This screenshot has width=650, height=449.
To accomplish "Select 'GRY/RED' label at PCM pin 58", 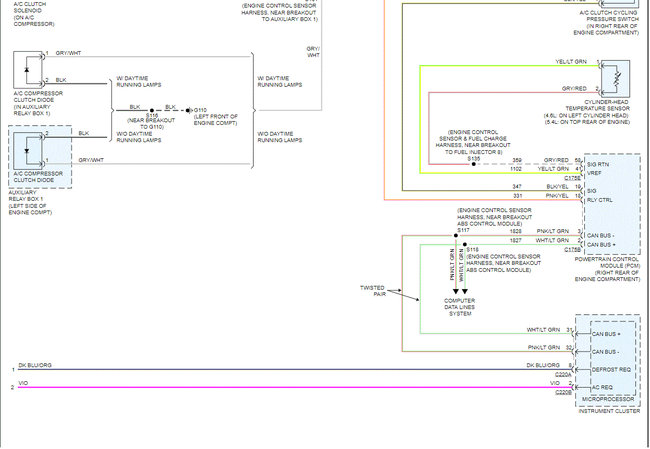I will (x=556, y=160).
